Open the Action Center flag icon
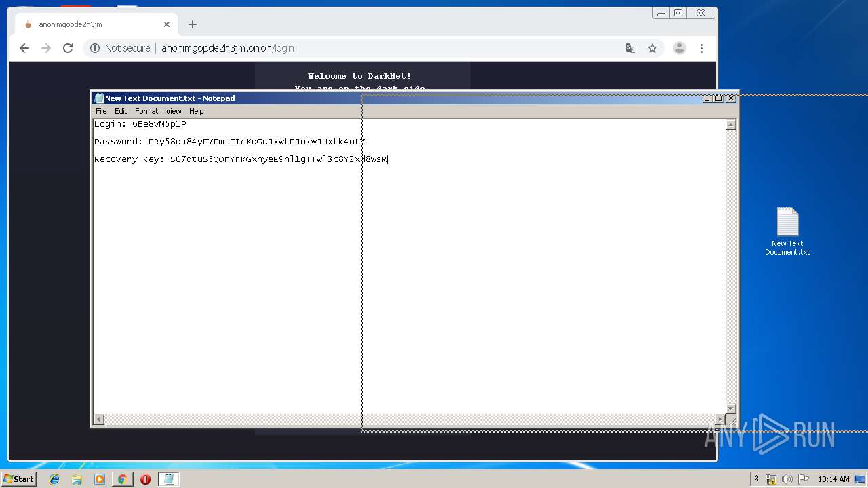868x488 pixels. (804, 479)
